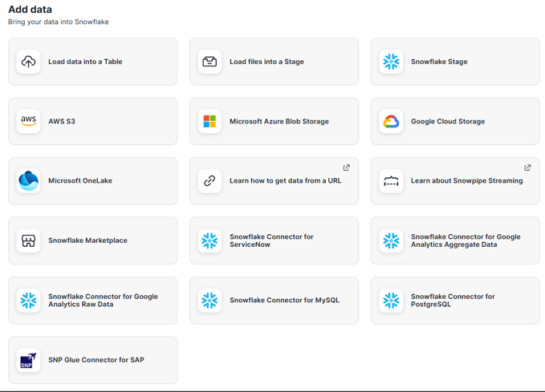Click the snowflake icon for PostgreSQL connector
This screenshot has height=392, width=545.
pos(391,301)
